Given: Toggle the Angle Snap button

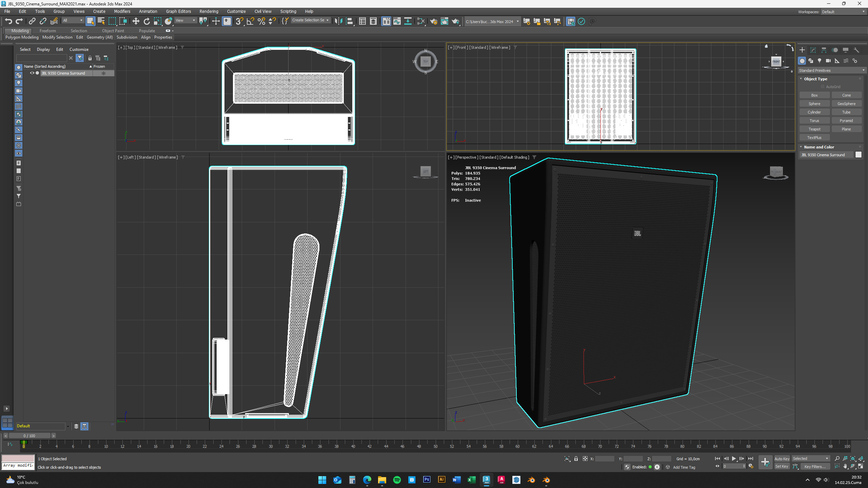Looking at the screenshot, I should coord(251,21).
